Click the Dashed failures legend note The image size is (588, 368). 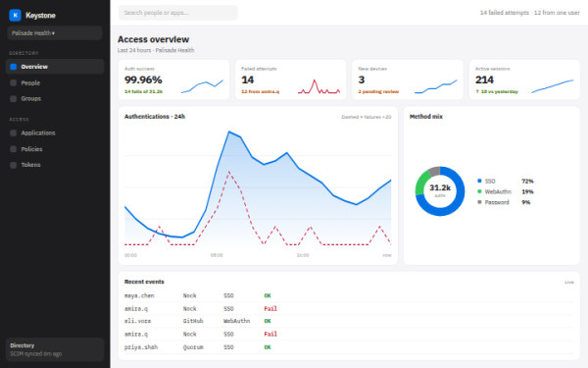point(367,117)
